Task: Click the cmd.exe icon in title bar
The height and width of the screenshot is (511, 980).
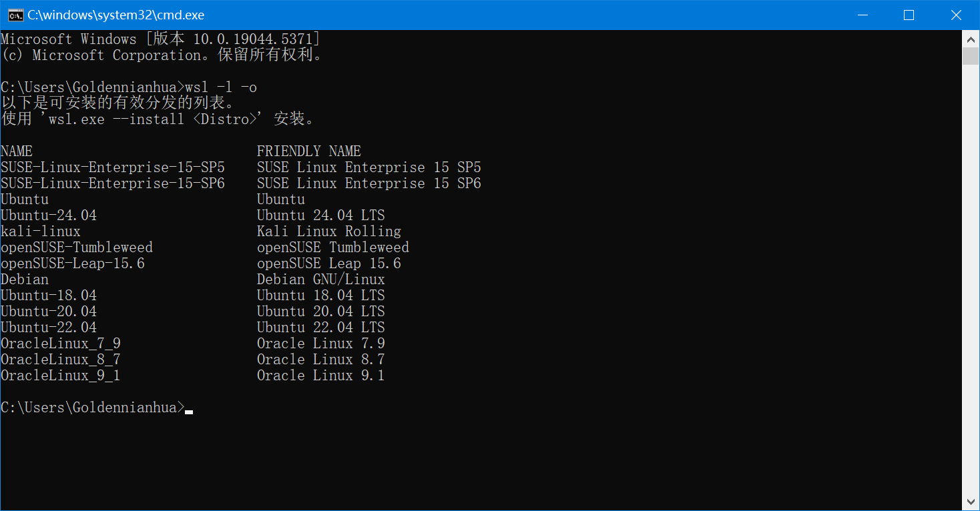Action: pos(15,15)
